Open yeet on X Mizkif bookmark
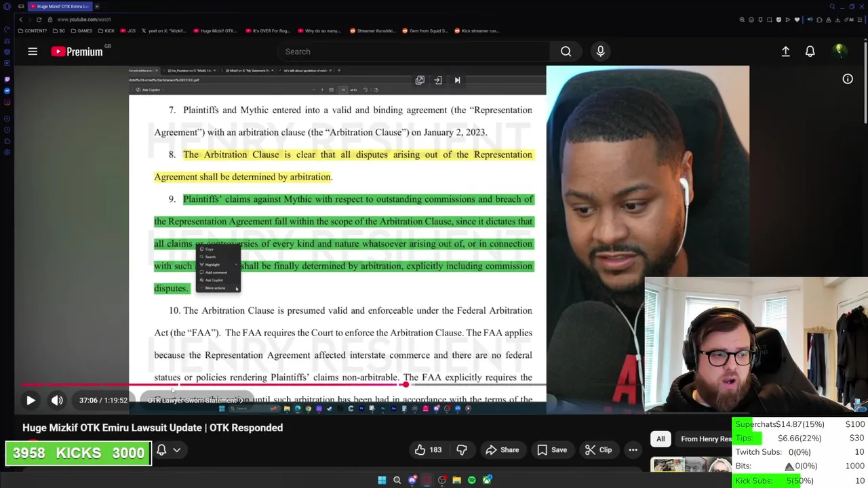 pos(165,30)
